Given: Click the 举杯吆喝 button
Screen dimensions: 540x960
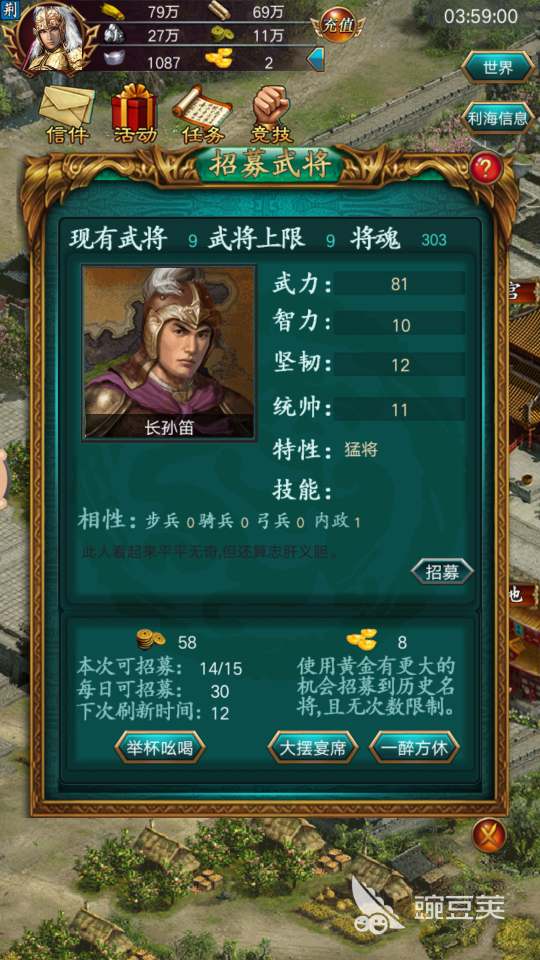Looking at the screenshot, I should coord(160,748).
